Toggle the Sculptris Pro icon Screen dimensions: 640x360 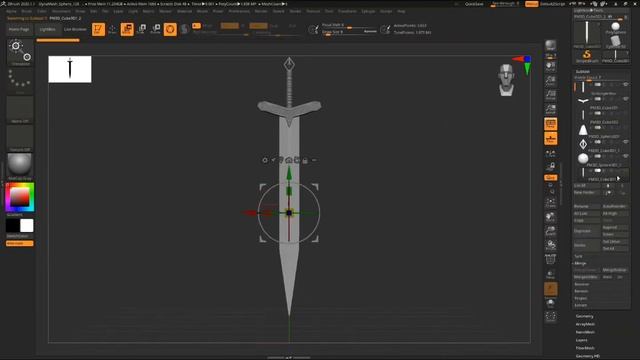click(x=185, y=29)
